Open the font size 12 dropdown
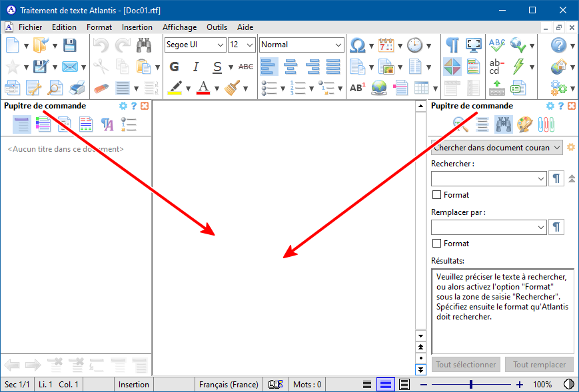 (250, 45)
